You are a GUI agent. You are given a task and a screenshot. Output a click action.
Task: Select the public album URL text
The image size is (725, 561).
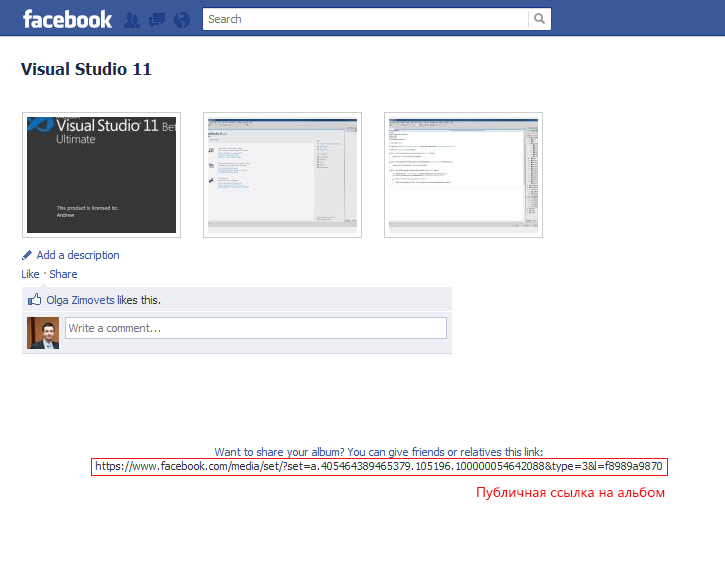(379, 466)
